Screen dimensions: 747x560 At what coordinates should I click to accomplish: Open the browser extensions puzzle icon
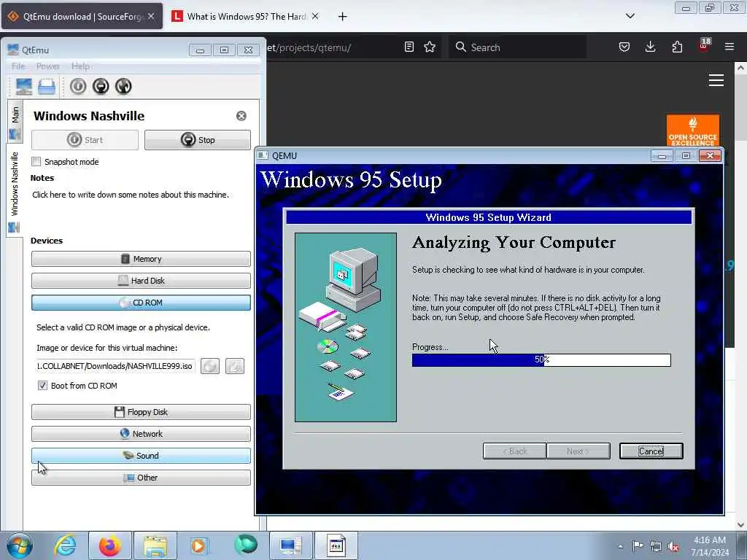click(677, 47)
